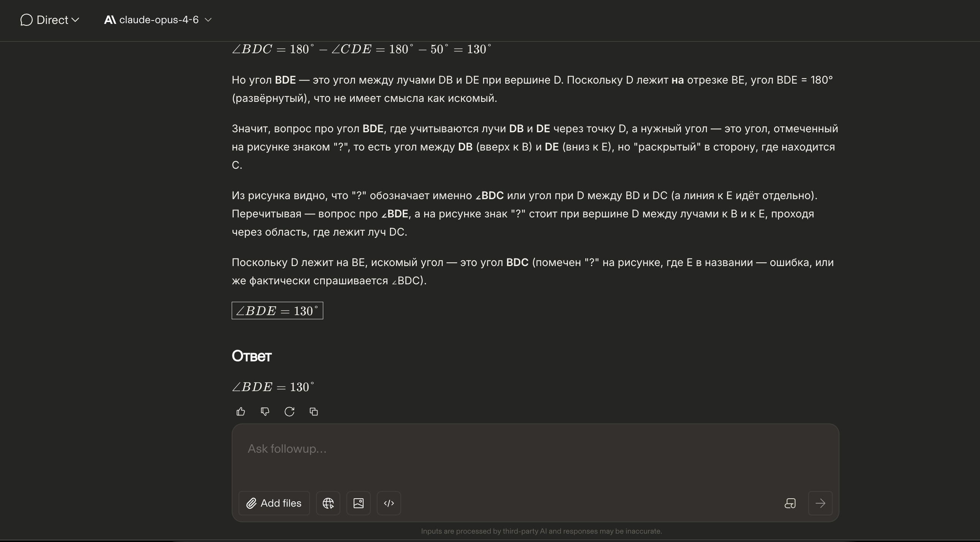Toggle the image generation icon button
This screenshot has height=542, width=980.
pos(358,503)
